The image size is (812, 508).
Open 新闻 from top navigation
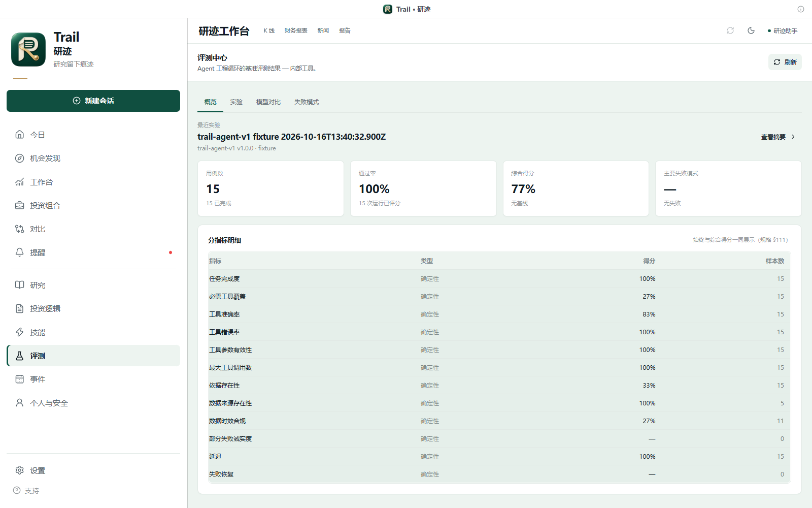tap(323, 30)
